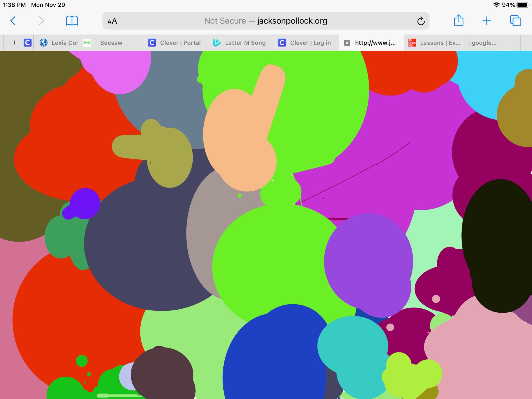Tap the Safari back arrow
This screenshot has height=399, width=532.
(13, 21)
